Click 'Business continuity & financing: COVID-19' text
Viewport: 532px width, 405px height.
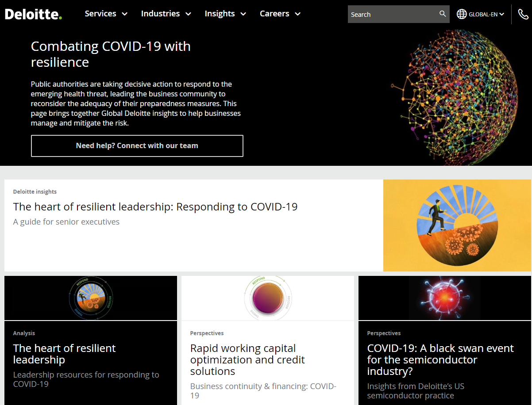click(x=263, y=391)
